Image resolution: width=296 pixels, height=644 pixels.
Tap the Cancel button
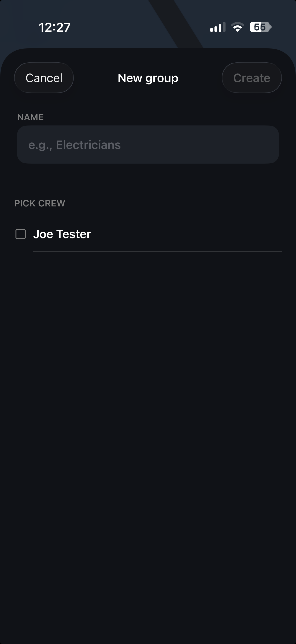(x=44, y=78)
